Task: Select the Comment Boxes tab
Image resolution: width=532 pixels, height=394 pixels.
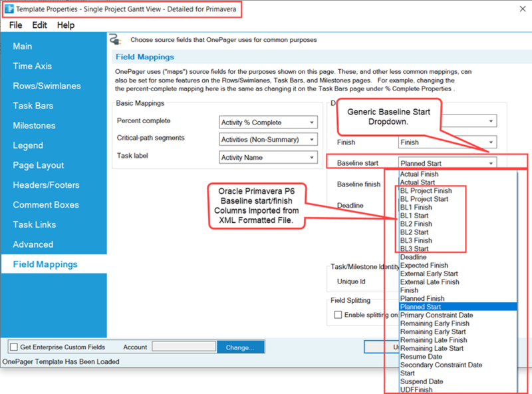Action: (x=46, y=205)
